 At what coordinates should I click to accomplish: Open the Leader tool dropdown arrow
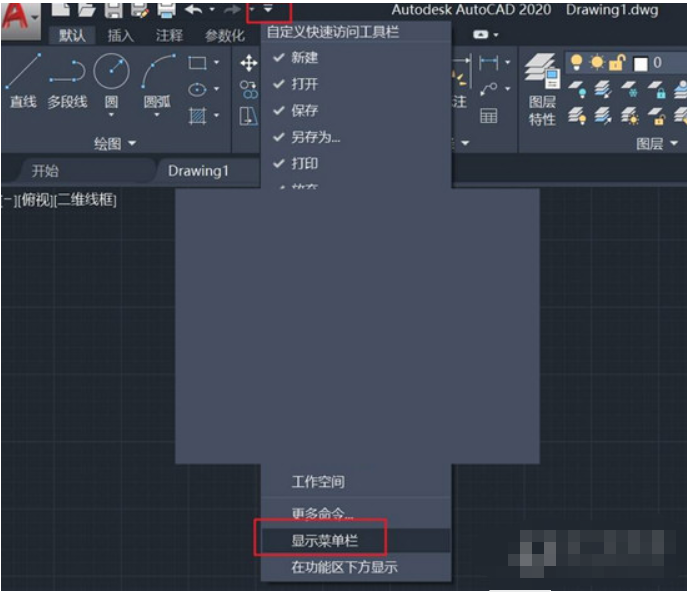tap(507, 89)
